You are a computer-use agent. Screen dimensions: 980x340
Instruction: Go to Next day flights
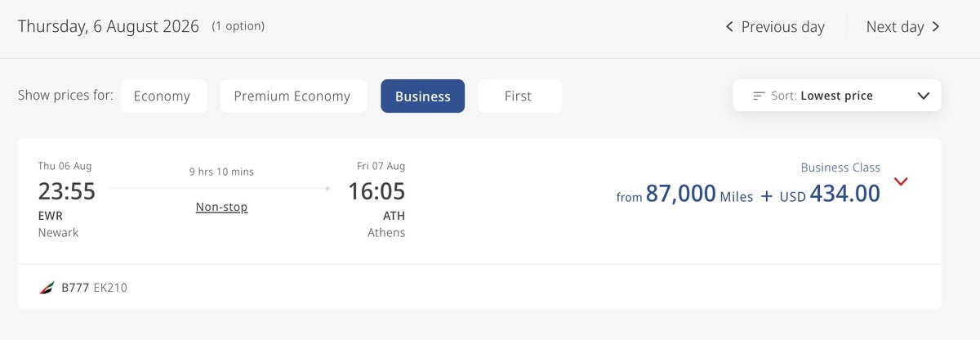[x=895, y=27]
